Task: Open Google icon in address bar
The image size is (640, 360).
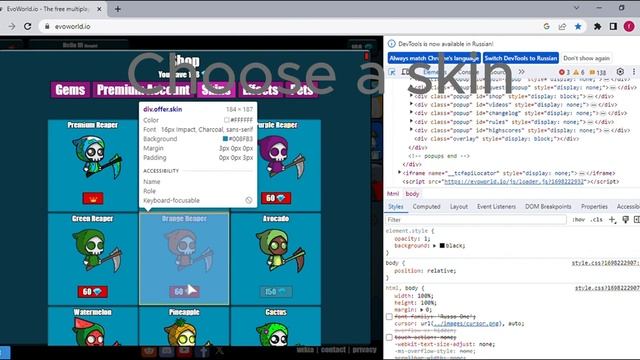Action: [547, 27]
